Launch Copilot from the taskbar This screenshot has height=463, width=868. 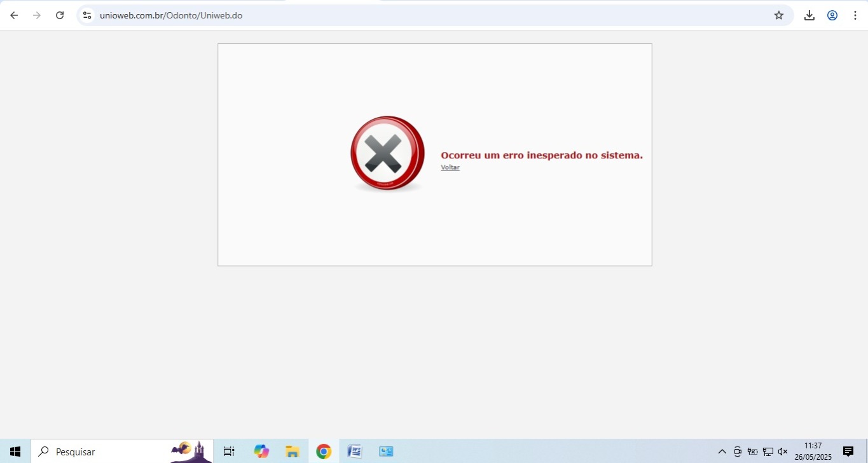click(x=261, y=452)
